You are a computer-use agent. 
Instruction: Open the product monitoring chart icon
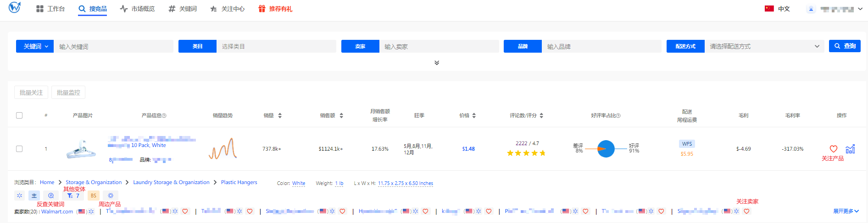[850, 149]
